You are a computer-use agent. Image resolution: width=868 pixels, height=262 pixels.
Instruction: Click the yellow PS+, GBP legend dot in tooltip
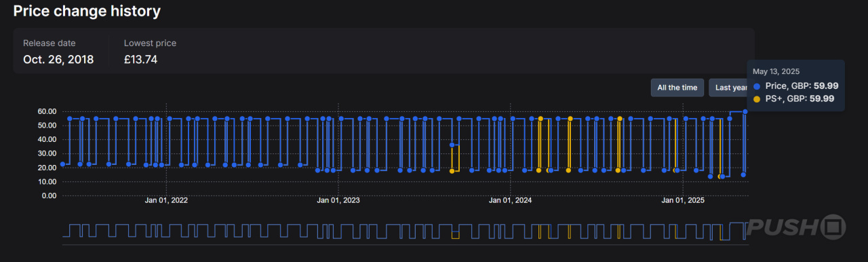[757, 99]
